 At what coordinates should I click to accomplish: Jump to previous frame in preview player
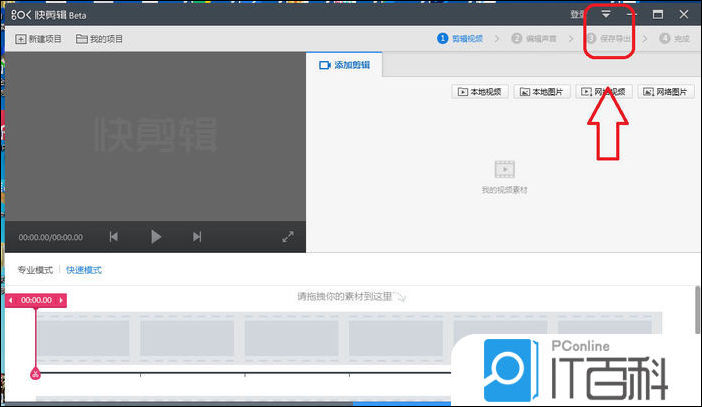click(x=114, y=237)
